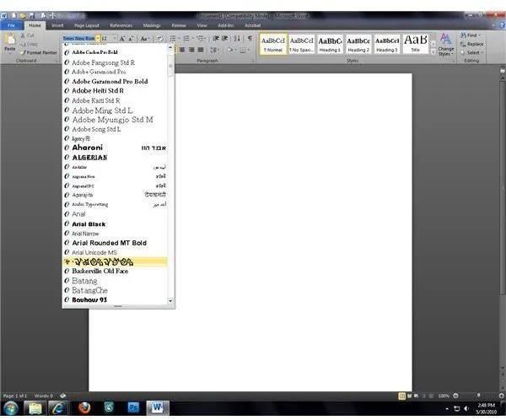The image size is (506, 420).
Task: Choose the Aharoni font
Action: click(x=115, y=148)
